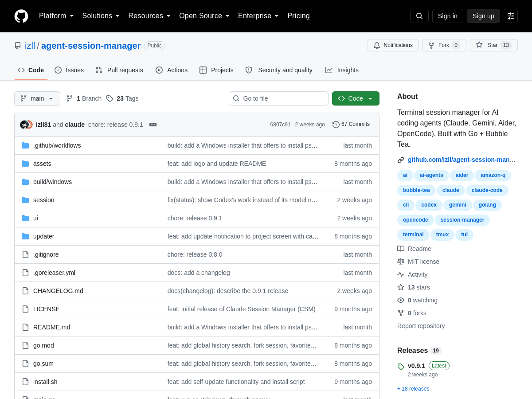532x399 pixels.
Task: Click the go.sum file icon
Action: (25, 364)
